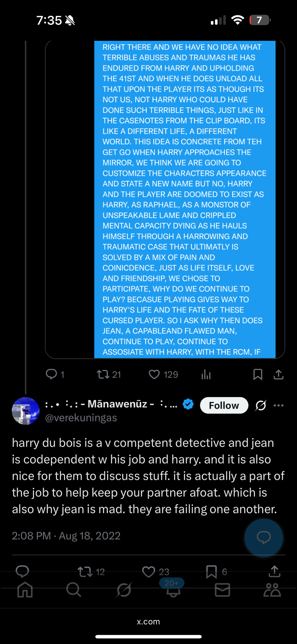
Task: View analytics of the quoted tweet
Action: [x=206, y=374]
